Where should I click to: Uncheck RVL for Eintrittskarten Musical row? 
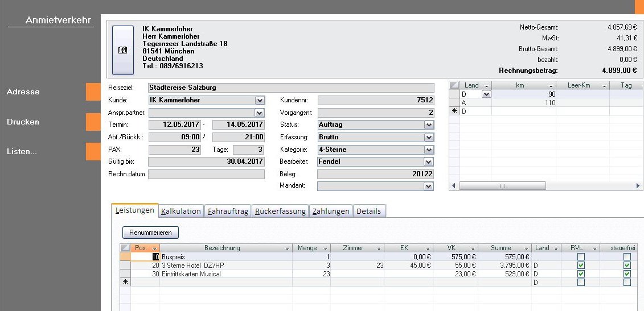581,274
